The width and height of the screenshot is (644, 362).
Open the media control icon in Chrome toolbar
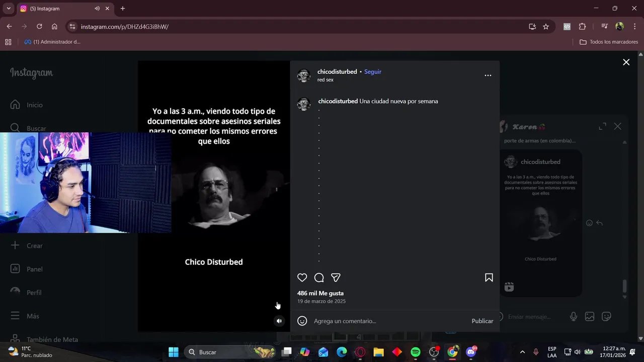(x=604, y=27)
